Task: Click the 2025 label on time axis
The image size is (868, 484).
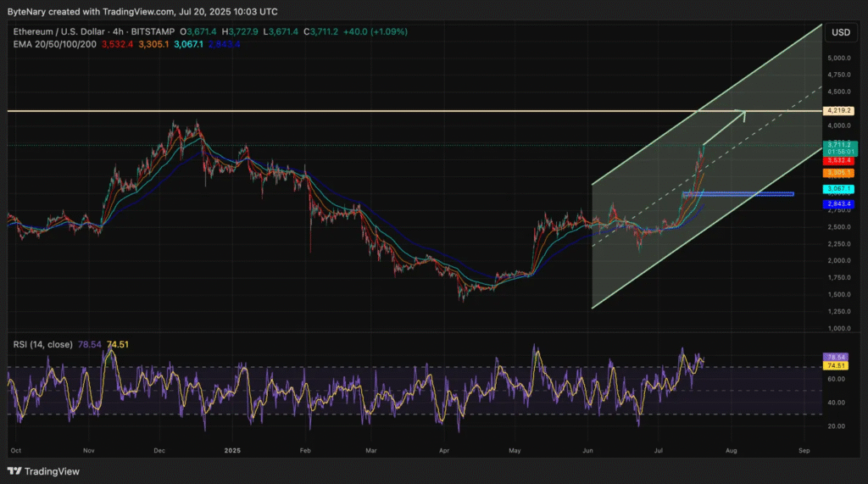Action: 231,451
